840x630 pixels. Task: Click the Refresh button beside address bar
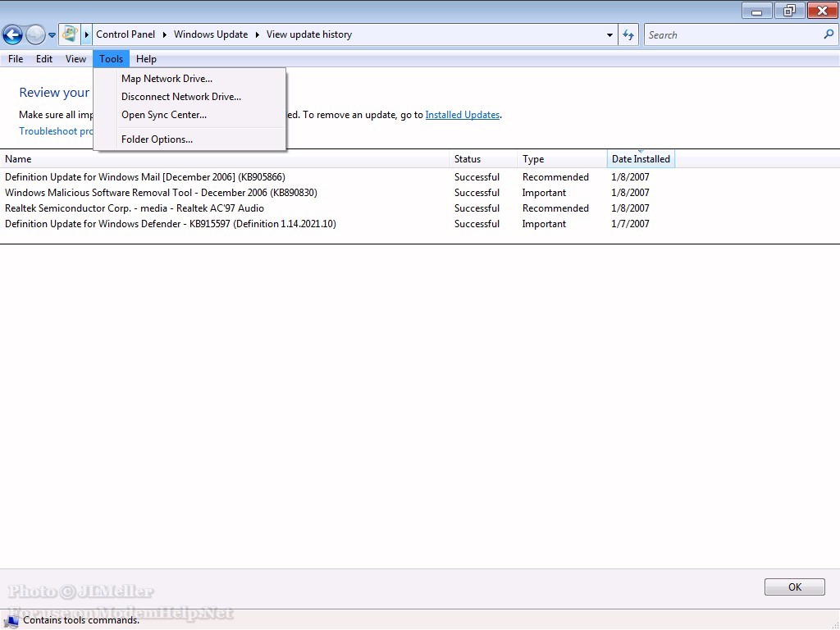[628, 34]
